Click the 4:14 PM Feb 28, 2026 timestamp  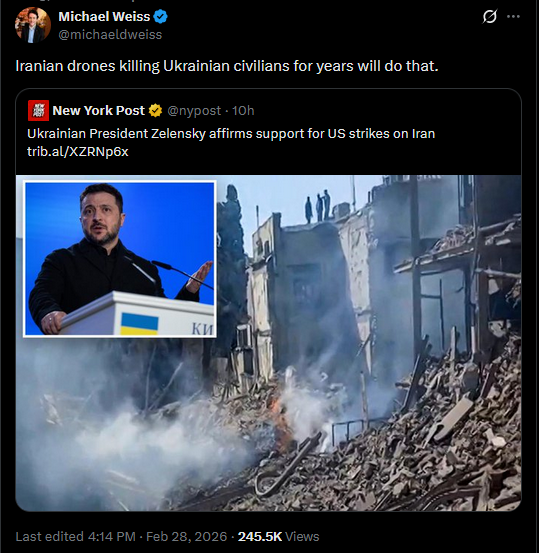point(157,536)
